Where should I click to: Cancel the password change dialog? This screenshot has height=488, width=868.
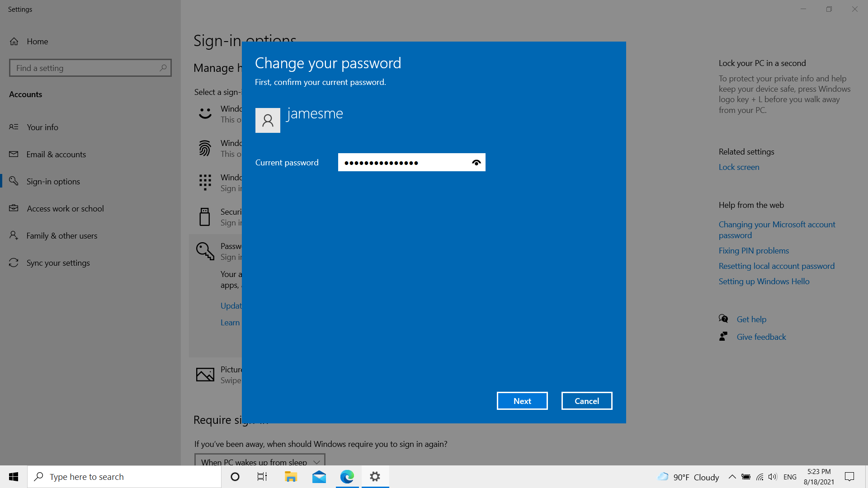(x=586, y=401)
